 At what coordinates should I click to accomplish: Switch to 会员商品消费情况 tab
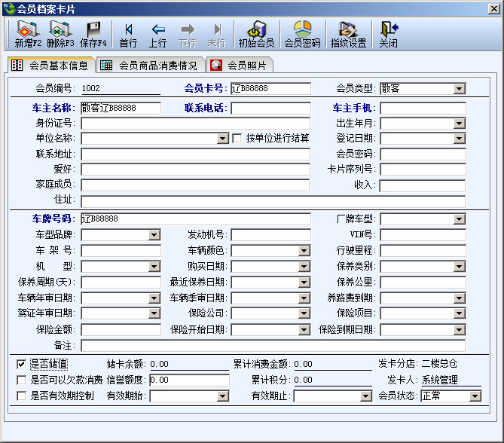[x=151, y=66]
